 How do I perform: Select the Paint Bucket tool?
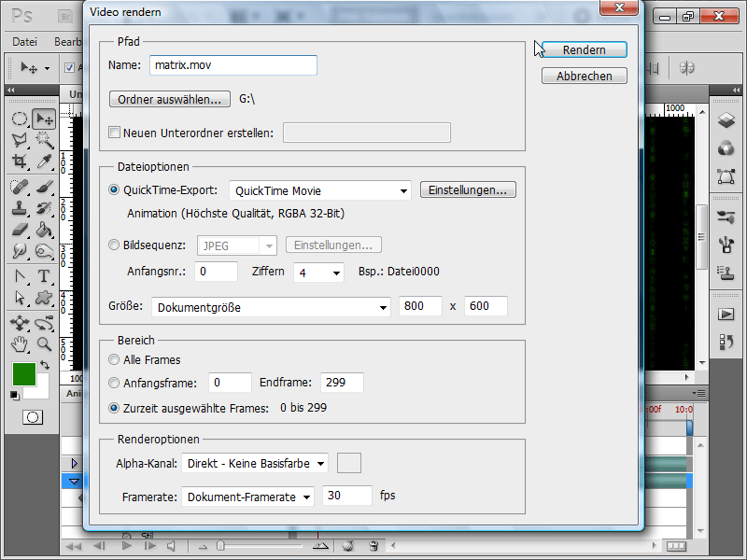[x=44, y=230]
